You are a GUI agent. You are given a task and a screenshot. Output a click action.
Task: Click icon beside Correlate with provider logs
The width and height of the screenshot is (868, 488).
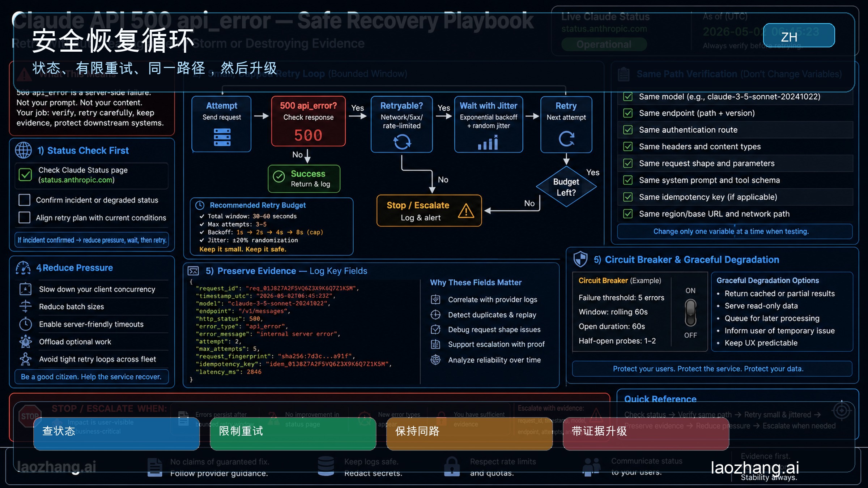[x=435, y=299]
